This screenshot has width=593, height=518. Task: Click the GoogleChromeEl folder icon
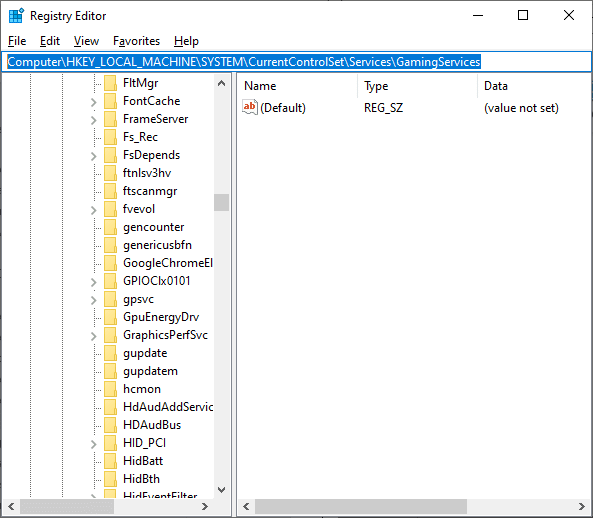110,263
